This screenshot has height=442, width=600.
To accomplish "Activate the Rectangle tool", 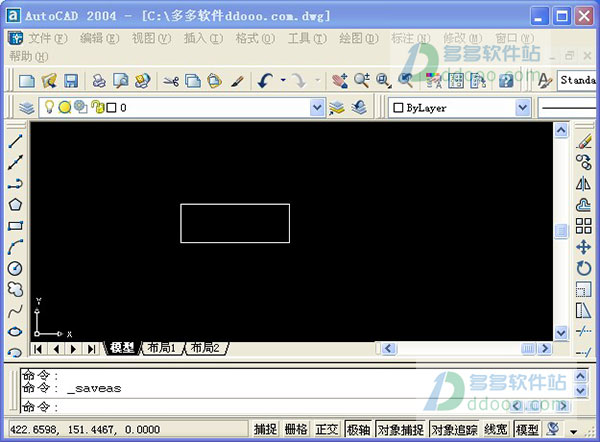I will (x=15, y=226).
